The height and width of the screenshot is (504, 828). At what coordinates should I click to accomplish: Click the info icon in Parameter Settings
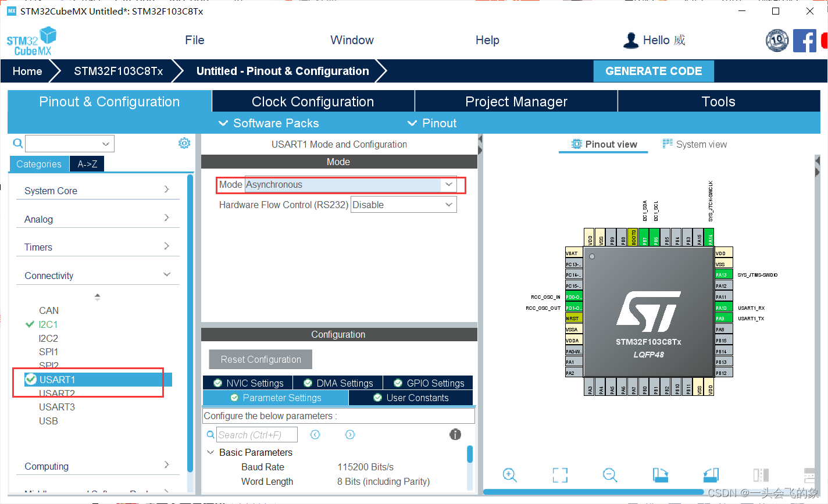[x=455, y=434]
